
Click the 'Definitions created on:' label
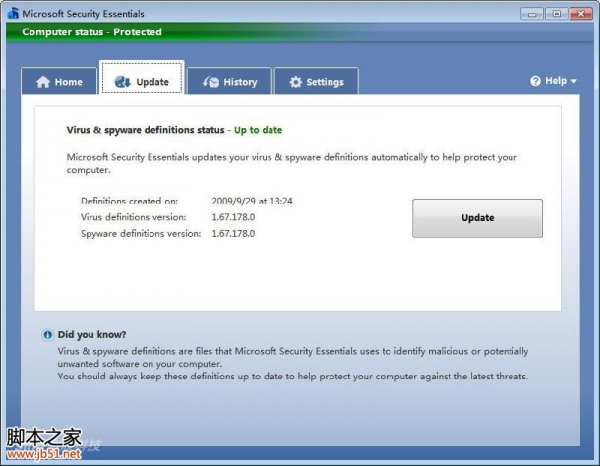129,201
